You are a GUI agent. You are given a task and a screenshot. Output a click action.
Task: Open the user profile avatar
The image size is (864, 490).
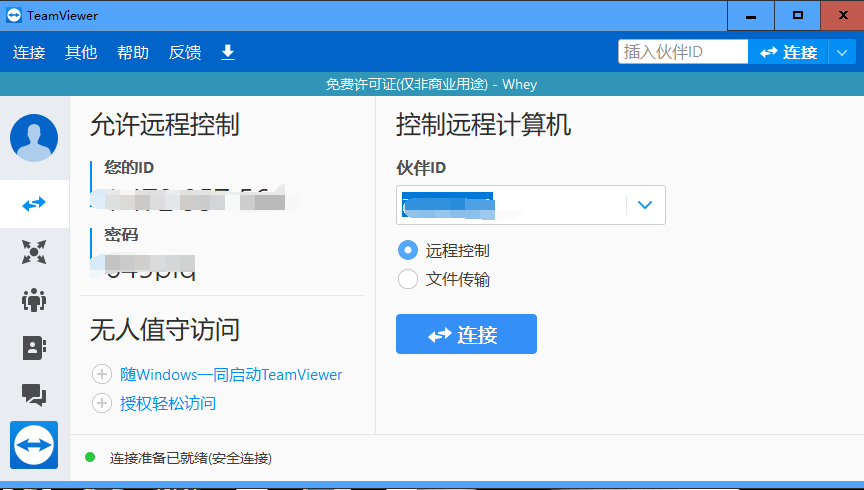click(34, 138)
